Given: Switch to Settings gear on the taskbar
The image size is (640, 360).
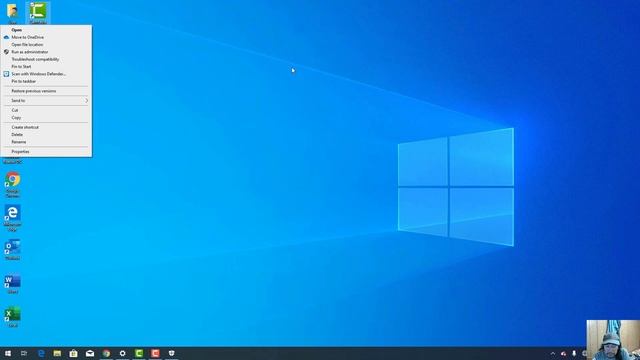Looking at the screenshot, I should [122, 353].
